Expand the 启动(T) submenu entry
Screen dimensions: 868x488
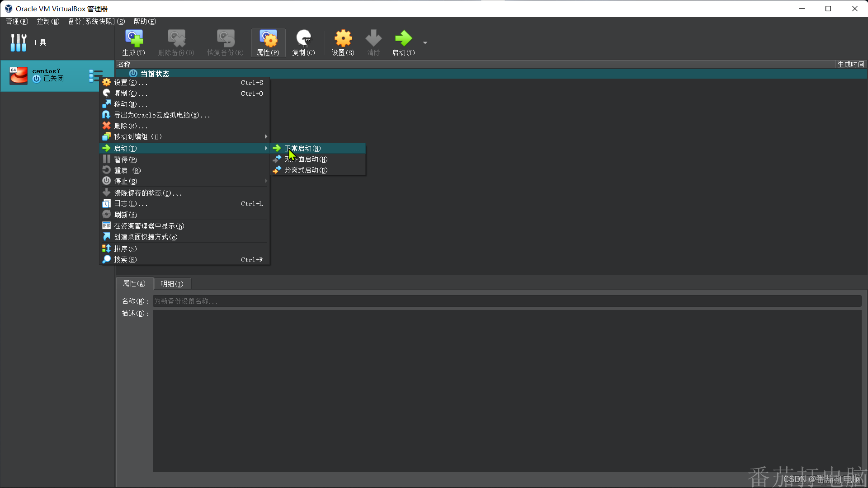pyautogui.click(x=184, y=148)
